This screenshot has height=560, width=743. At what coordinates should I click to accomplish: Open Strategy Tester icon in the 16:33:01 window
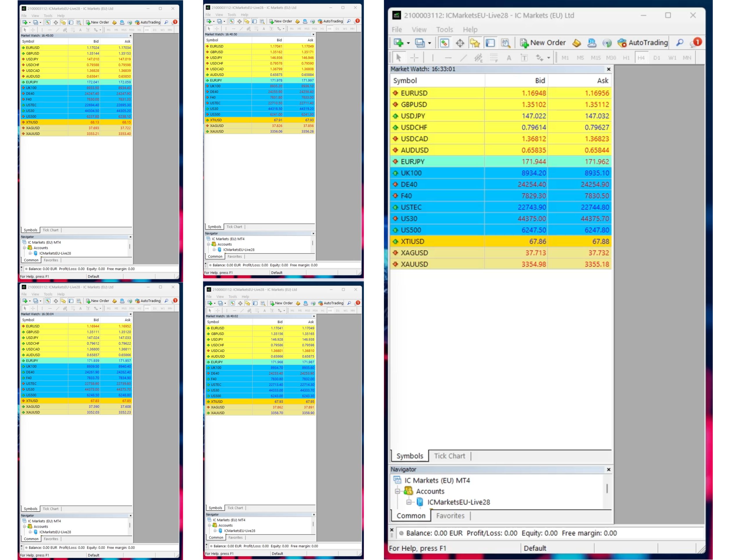point(506,43)
